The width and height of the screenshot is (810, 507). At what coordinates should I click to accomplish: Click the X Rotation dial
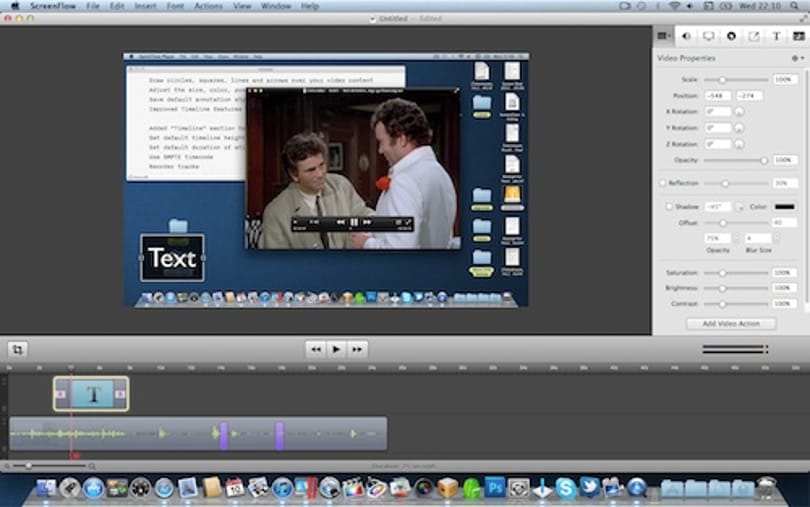(x=739, y=112)
